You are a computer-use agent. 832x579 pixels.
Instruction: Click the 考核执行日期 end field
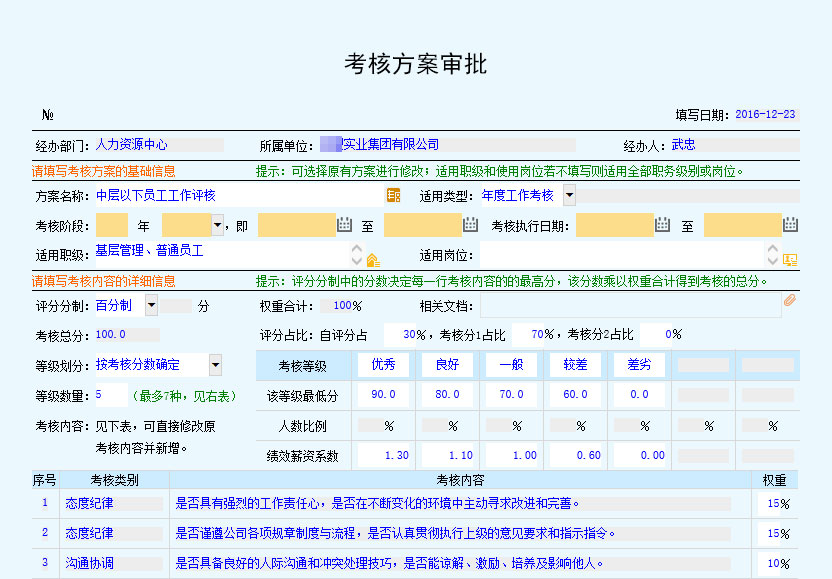[743, 225]
